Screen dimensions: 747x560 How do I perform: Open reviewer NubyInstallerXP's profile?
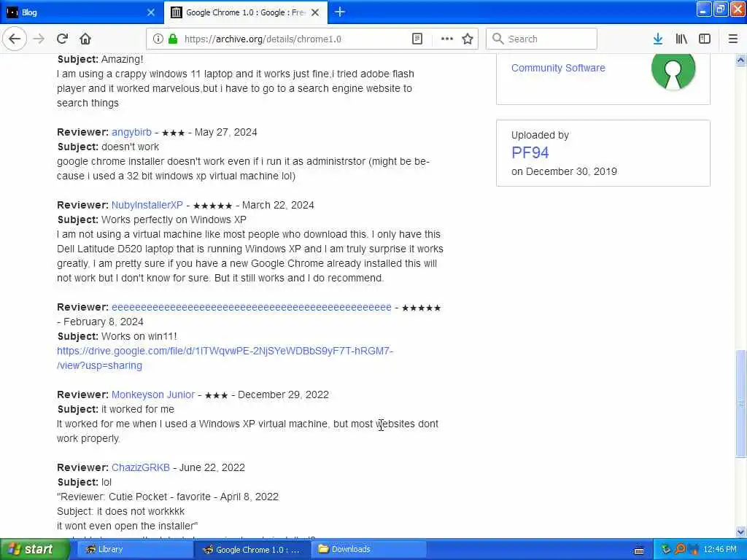click(147, 205)
